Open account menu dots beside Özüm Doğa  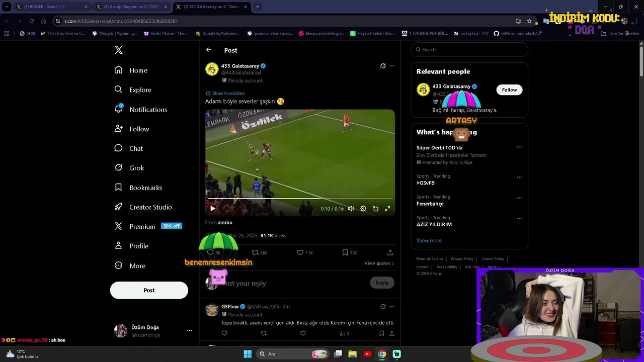(x=189, y=331)
